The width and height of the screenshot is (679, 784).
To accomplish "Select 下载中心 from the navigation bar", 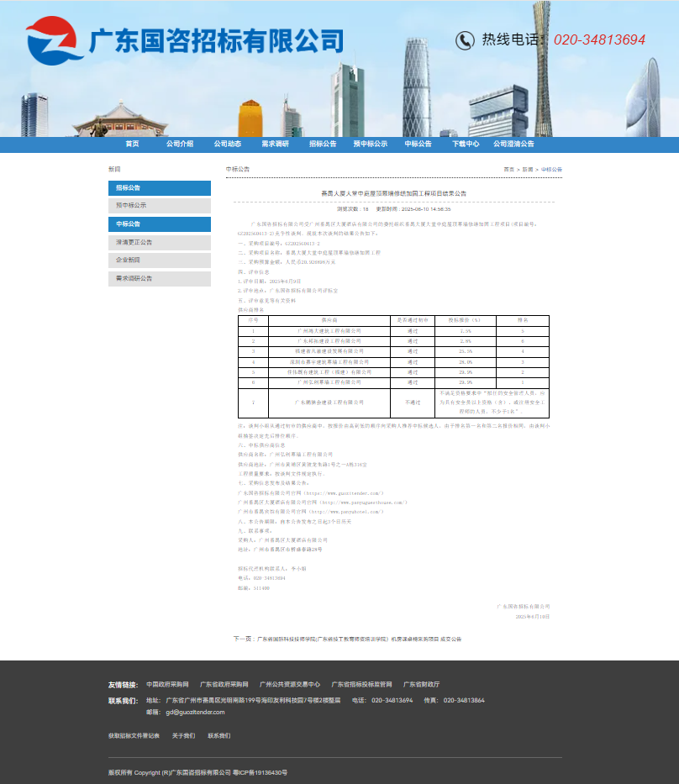I will [x=466, y=145].
